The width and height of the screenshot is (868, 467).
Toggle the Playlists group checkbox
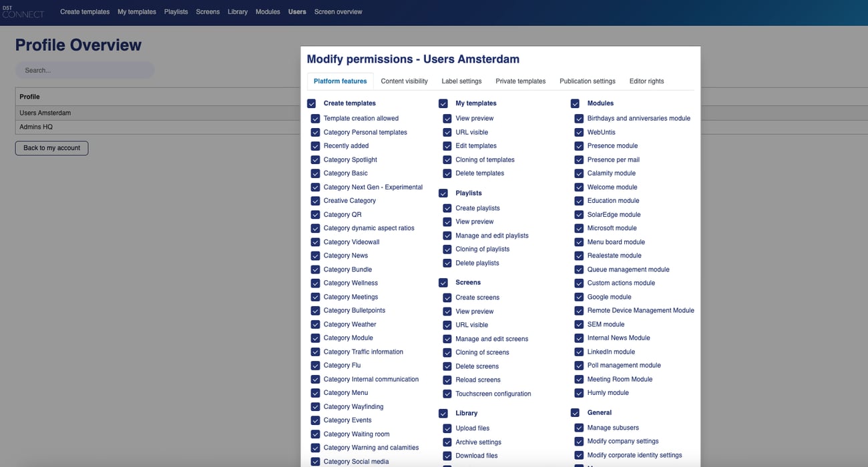click(x=443, y=193)
